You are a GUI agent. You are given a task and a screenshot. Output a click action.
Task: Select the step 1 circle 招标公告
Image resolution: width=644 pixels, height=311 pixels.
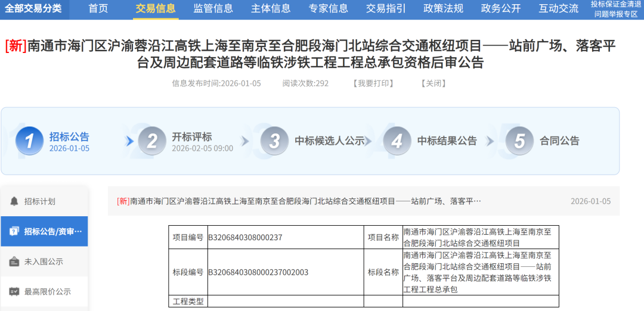(x=29, y=141)
